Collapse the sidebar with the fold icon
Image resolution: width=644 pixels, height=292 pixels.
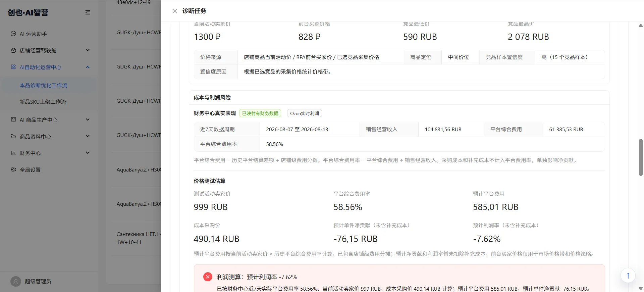tap(88, 12)
